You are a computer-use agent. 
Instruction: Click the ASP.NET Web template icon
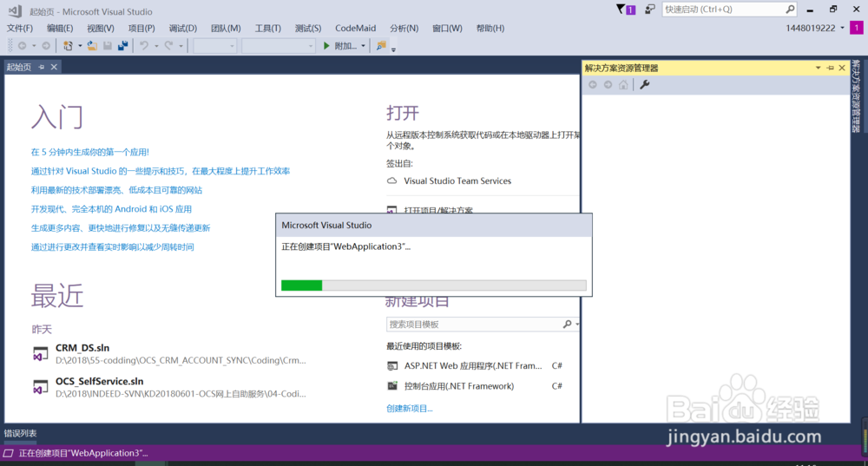tap(392, 366)
